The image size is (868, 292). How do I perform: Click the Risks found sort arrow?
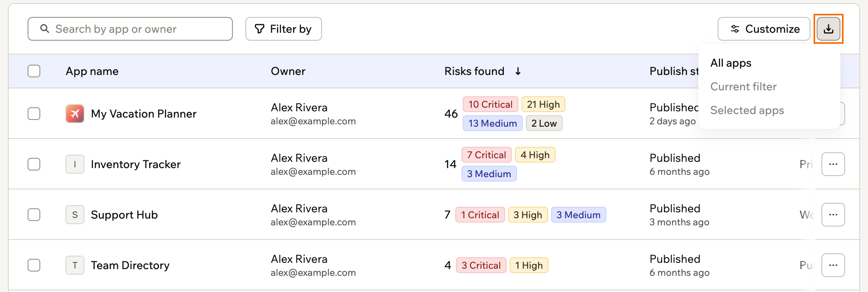click(x=518, y=71)
